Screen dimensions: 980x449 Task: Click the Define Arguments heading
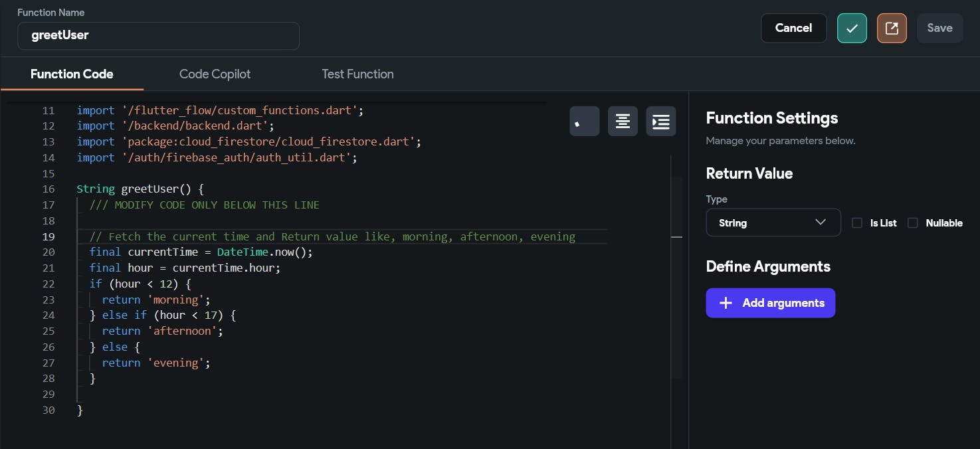pos(768,266)
